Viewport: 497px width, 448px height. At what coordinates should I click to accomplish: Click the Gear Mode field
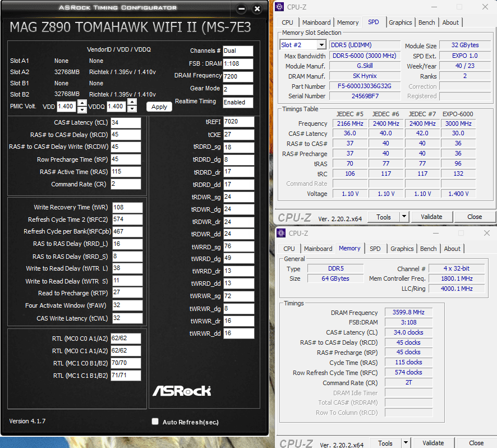click(x=238, y=89)
